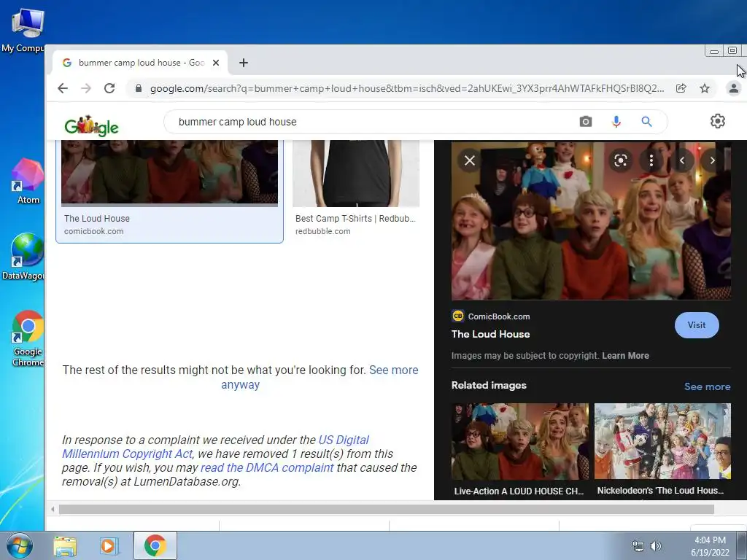747x560 pixels.
Task: Select the bummer camp loud house tab
Action: [x=141, y=63]
